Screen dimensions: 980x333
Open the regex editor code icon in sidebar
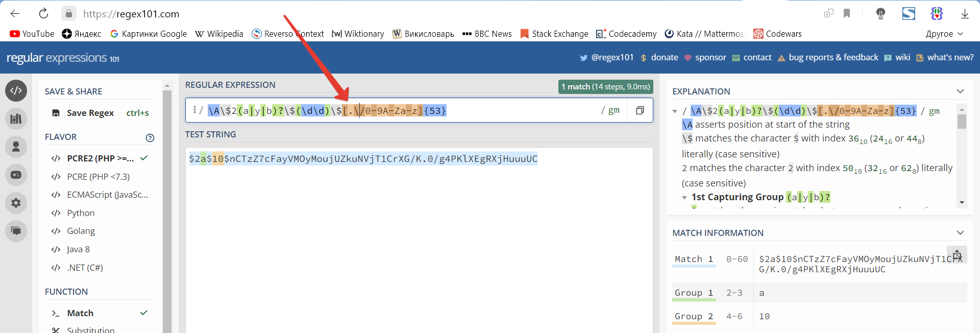(x=16, y=91)
